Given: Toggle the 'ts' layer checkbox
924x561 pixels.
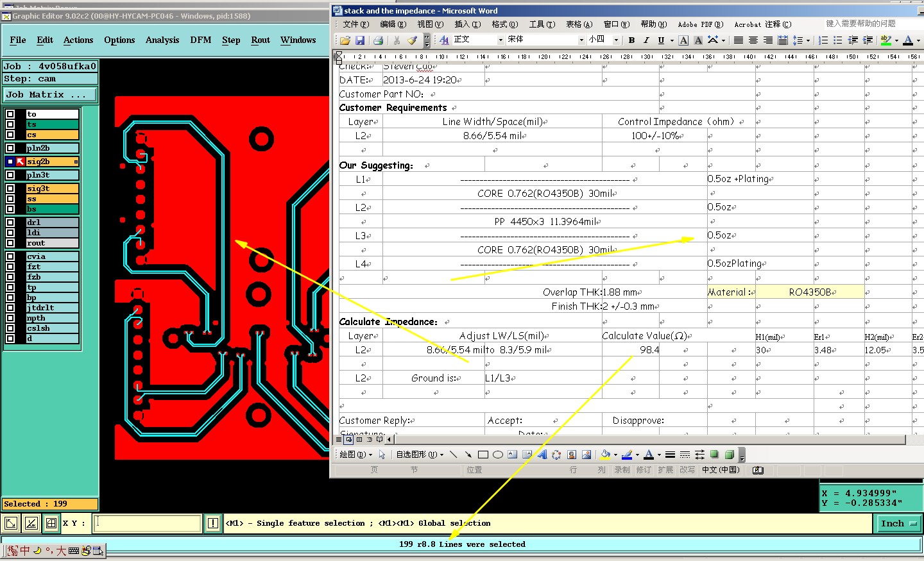Looking at the screenshot, I should (x=10, y=124).
